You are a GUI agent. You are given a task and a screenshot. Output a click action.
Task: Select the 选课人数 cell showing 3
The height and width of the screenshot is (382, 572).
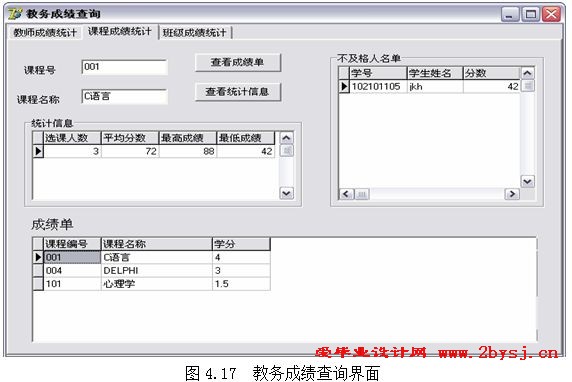[x=72, y=151]
